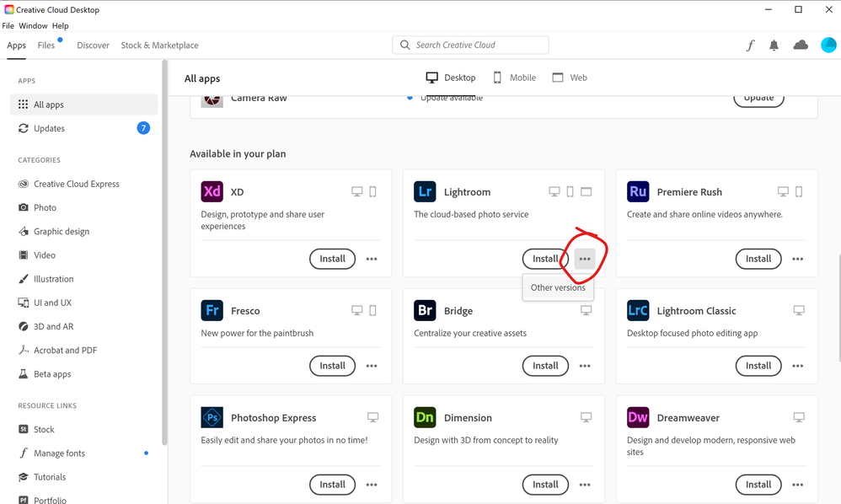The image size is (841, 504).
Task: Click the Premiere Rush app icon
Action: point(638,191)
